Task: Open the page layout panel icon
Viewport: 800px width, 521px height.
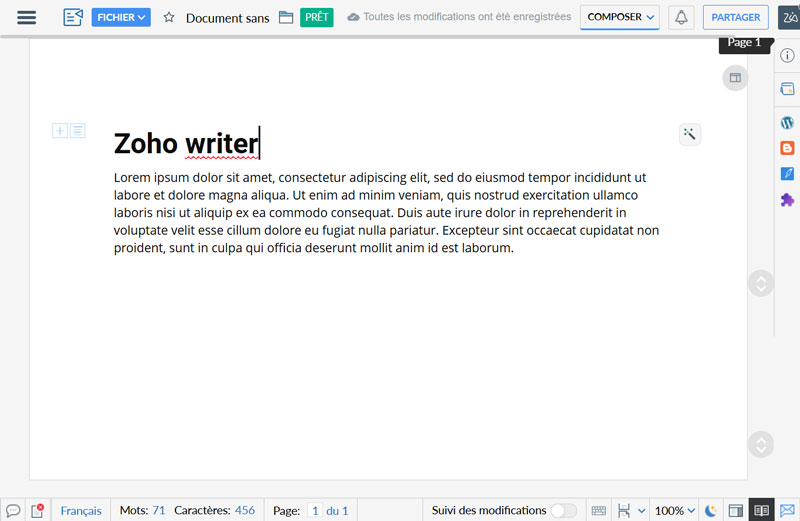Action: click(735, 78)
